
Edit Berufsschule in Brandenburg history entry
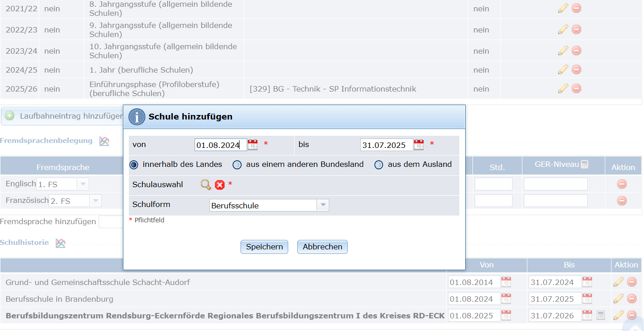coord(619,299)
